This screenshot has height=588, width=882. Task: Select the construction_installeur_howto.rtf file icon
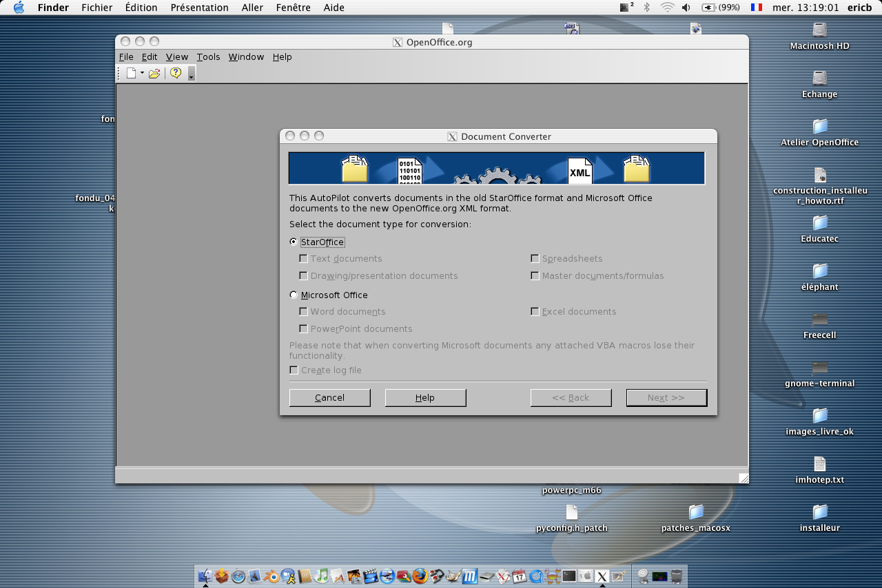coord(819,175)
